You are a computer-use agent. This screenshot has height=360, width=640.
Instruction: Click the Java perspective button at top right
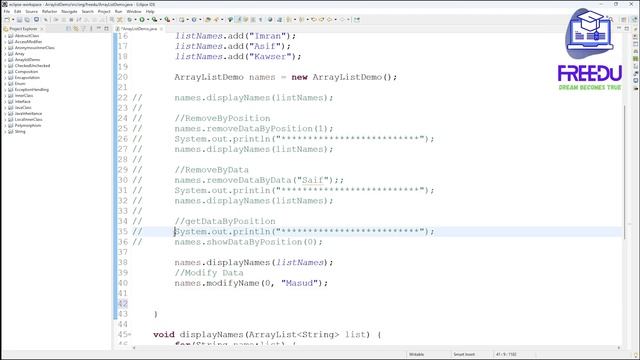tap(635, 20)
